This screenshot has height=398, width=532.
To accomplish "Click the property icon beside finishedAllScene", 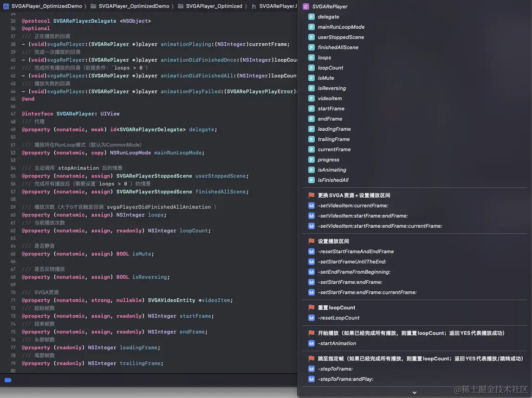I will click(311, 47).
